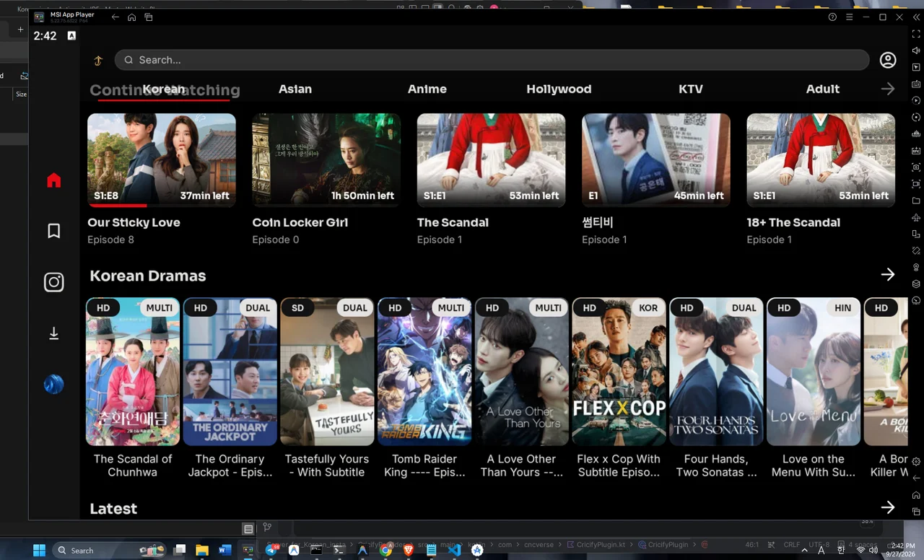Open The Ordinary Jackpot poster
Image resolution: width=924 pixels, height=560 pixels.
click(230, 372)
